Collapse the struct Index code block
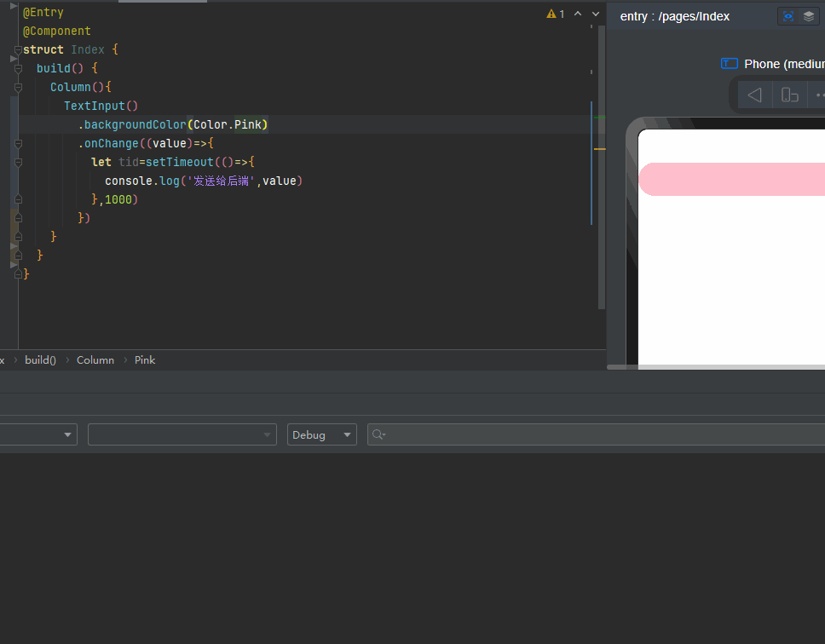Viewport: 825px width, 644px height. point(18,50)
